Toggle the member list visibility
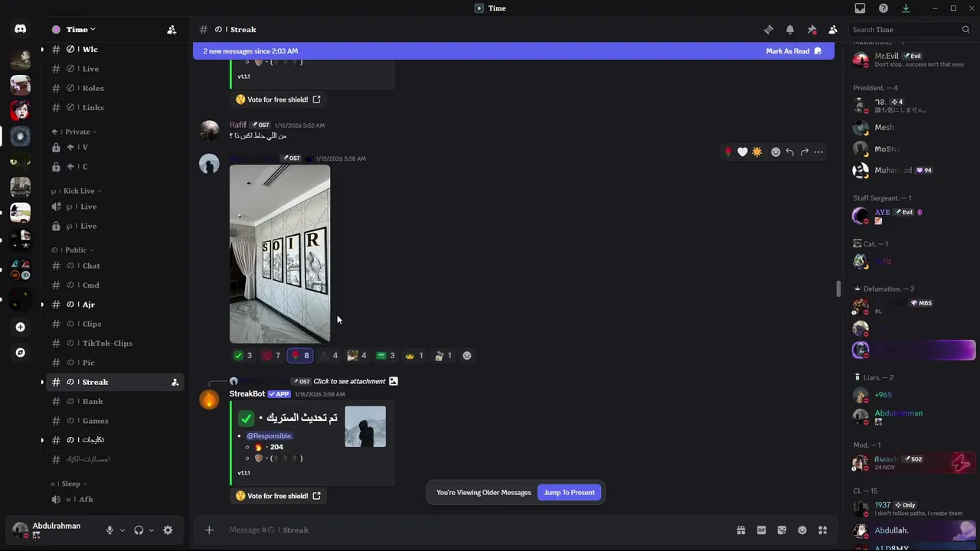 click(833, 30)
